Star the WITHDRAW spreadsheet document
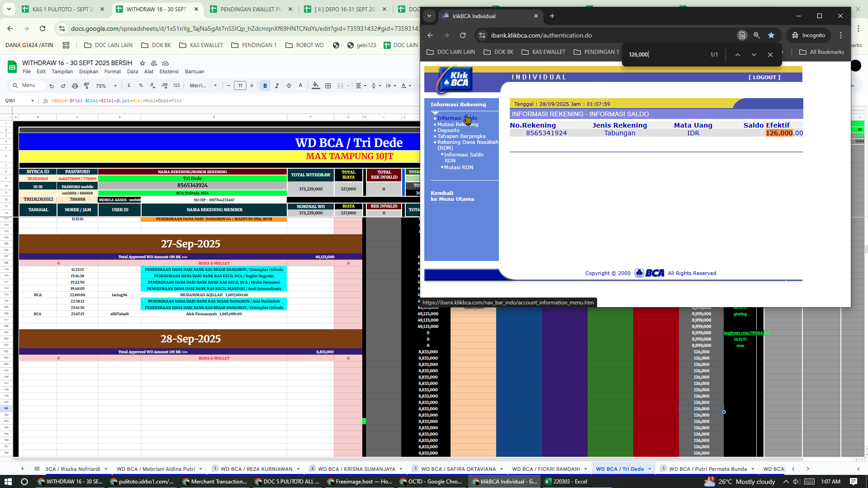 point(142,63)
